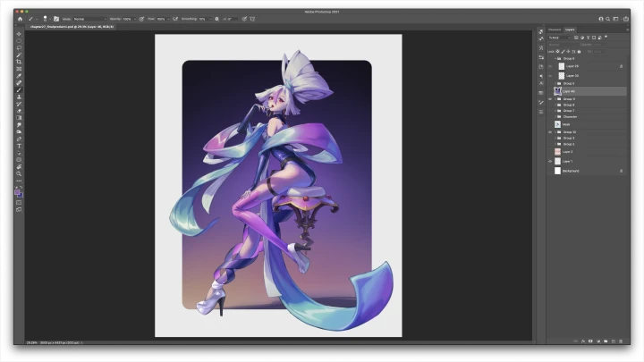The image size is (644, 362).
Task: Open the brush blending Mode dropdown
Action: tap(88, 18)
